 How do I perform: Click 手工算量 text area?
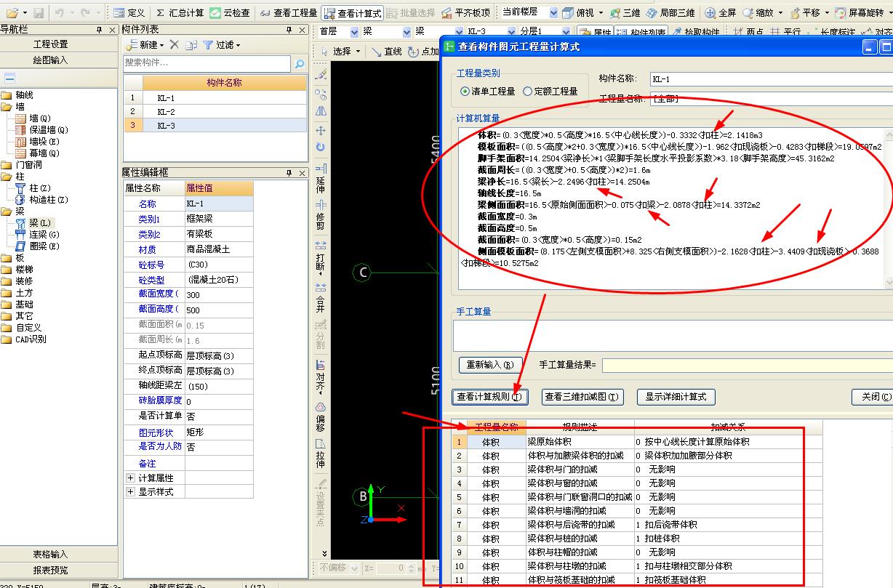(673, 336)
